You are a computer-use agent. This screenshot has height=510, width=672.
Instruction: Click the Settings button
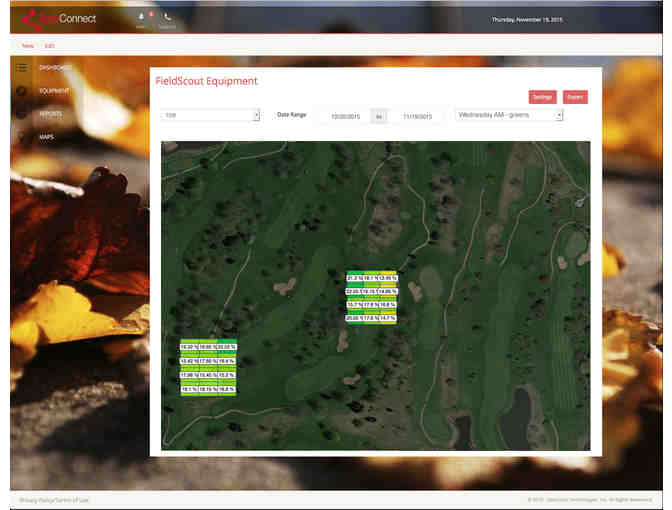point(542,97)
